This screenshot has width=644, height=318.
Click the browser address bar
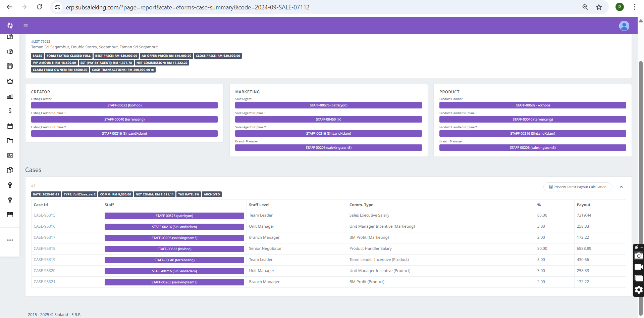tap(187, 7)
